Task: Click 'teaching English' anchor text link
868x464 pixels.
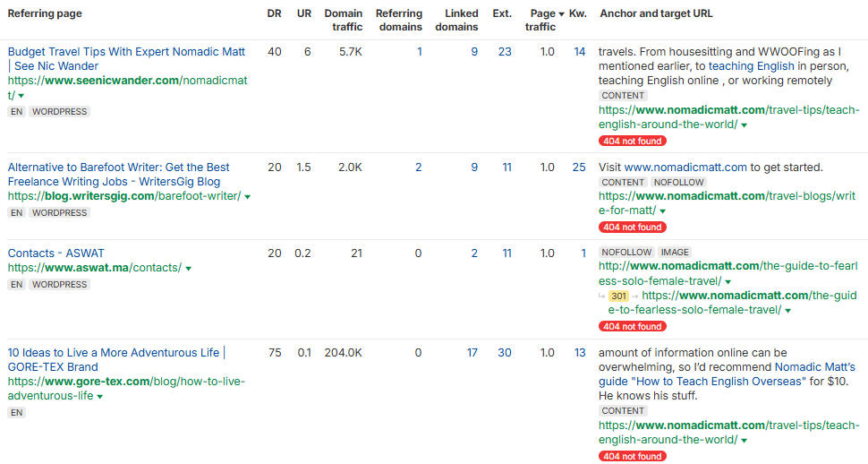Action: point(751,66)
